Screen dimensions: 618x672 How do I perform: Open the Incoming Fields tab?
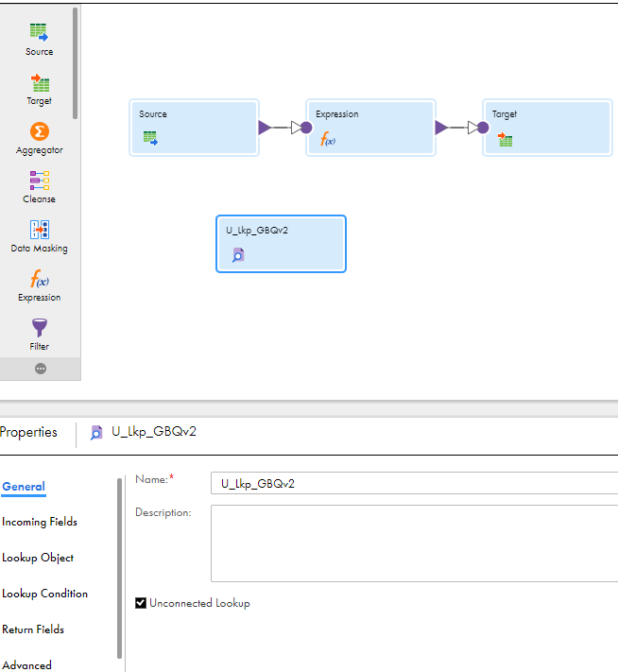pos(40,522)
